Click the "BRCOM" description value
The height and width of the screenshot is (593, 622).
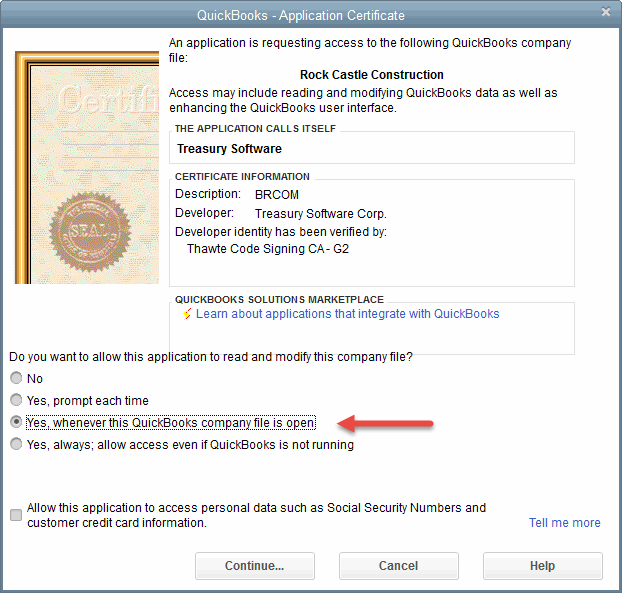277,195
